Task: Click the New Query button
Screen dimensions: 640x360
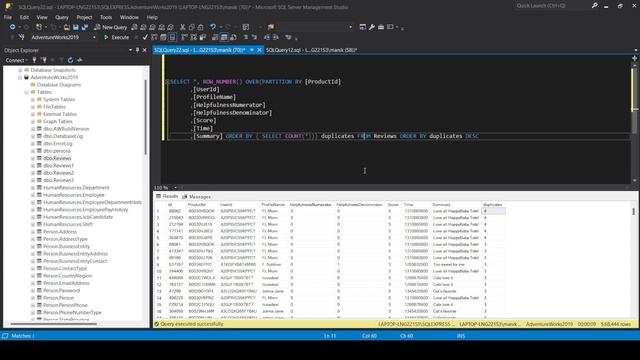Action: click(111, 27)
